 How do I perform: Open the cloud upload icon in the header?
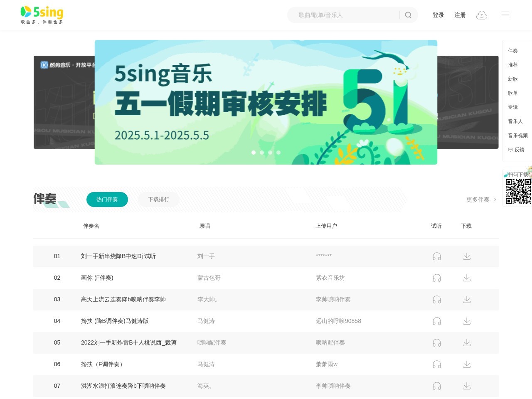[482, 15]
